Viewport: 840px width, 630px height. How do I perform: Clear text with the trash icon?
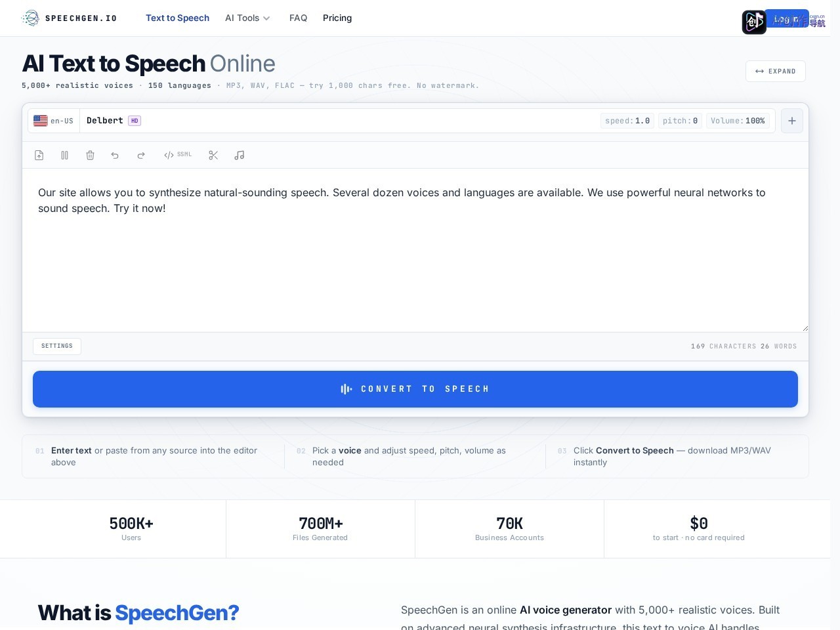coord(90,156)
